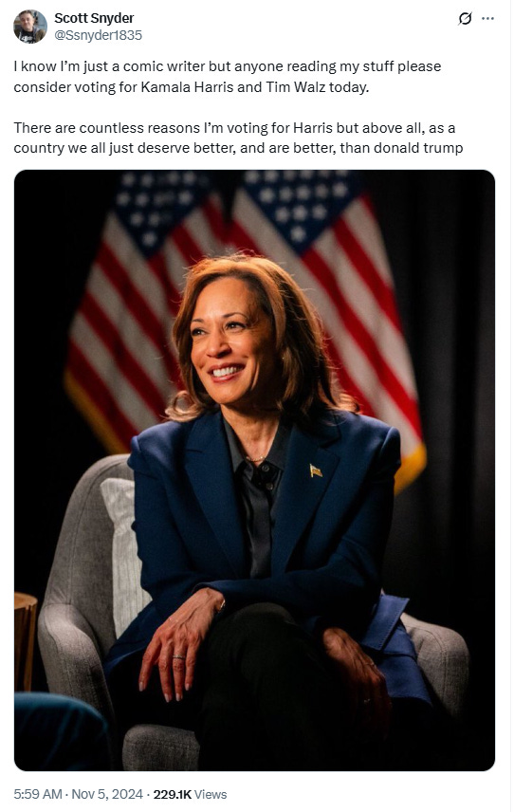
Task: Open the attached photo in the tweet
Action: coord(254,471)
